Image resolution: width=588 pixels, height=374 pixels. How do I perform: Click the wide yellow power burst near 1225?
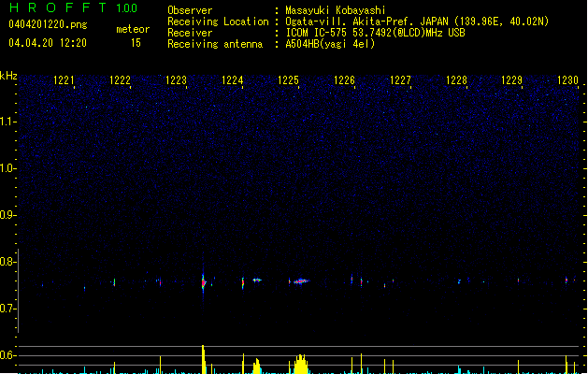301,365
